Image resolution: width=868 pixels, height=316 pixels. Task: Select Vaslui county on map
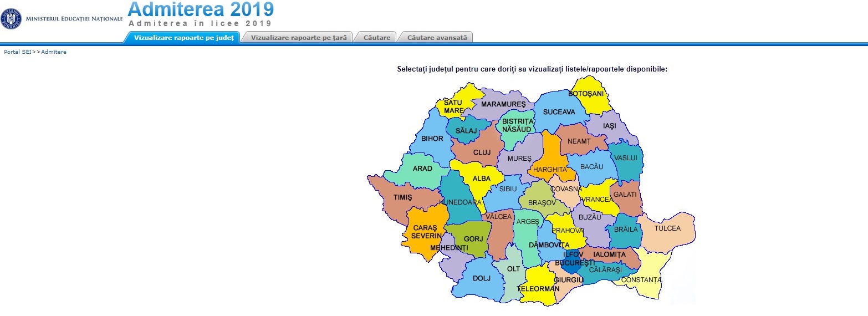[626, 158]
